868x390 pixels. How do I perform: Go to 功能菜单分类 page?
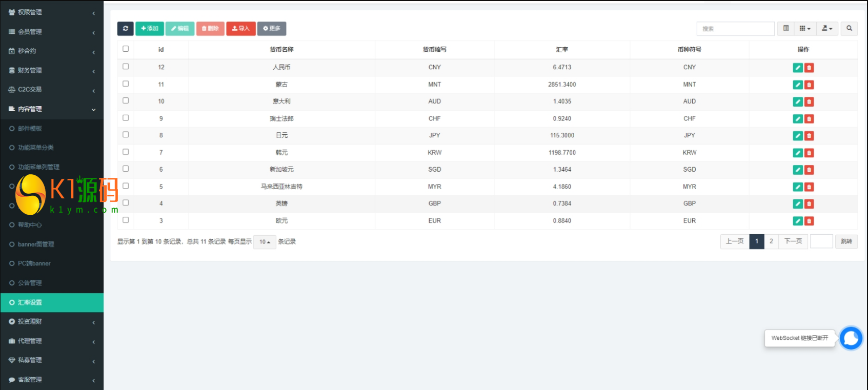coord(52,148)
